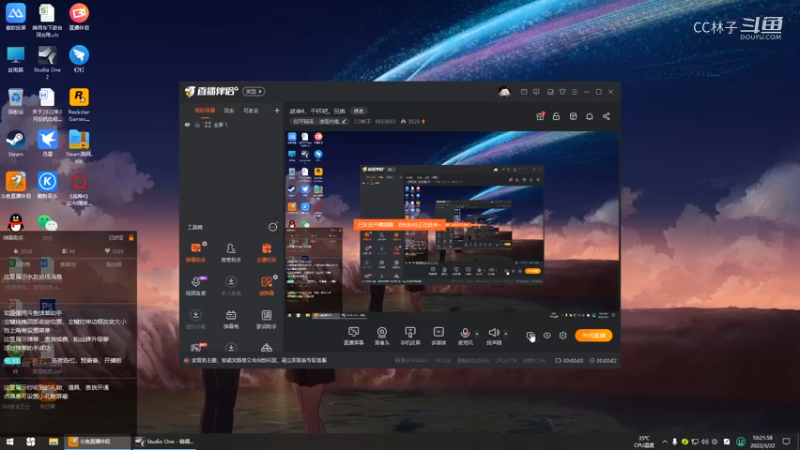Screen dimensions: 800x450
Task: Click popularity heat value 3528
Action: [413, 121]
